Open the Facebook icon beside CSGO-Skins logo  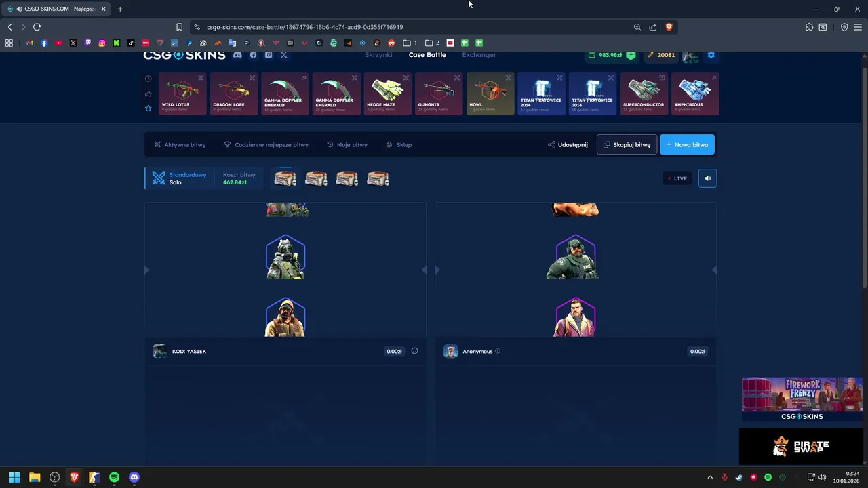pyautogui.click(x=253, y=55)
